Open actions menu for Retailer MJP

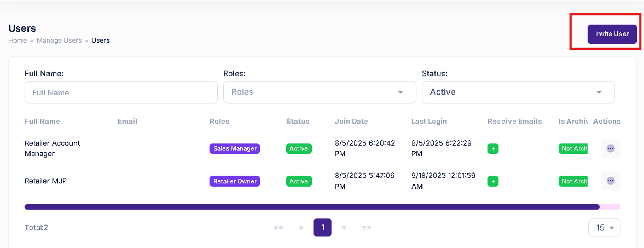pos(611,181)
